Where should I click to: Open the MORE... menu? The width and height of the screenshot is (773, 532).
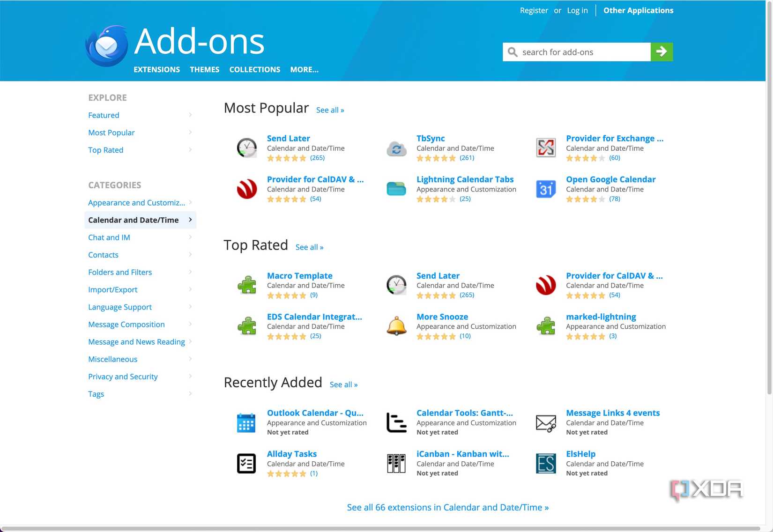[304, 69]
